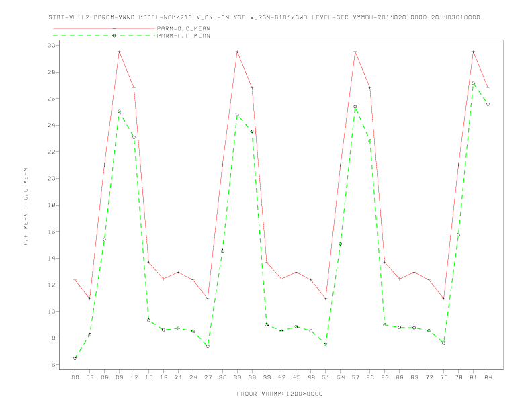Select the PARM=O.O_MEAN legend label
Viewport: 532px width, 411px height.
(x=183, y=28)
